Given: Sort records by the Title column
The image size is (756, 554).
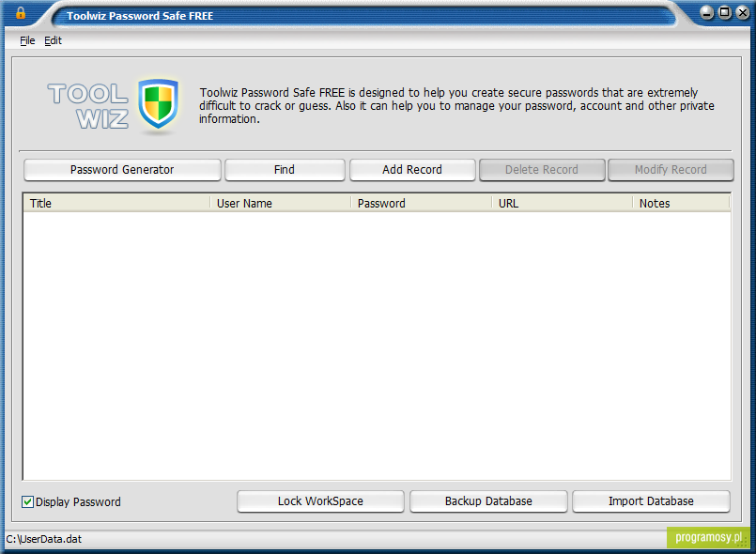Looking at the screenshot, I should [x=116, y=204].
